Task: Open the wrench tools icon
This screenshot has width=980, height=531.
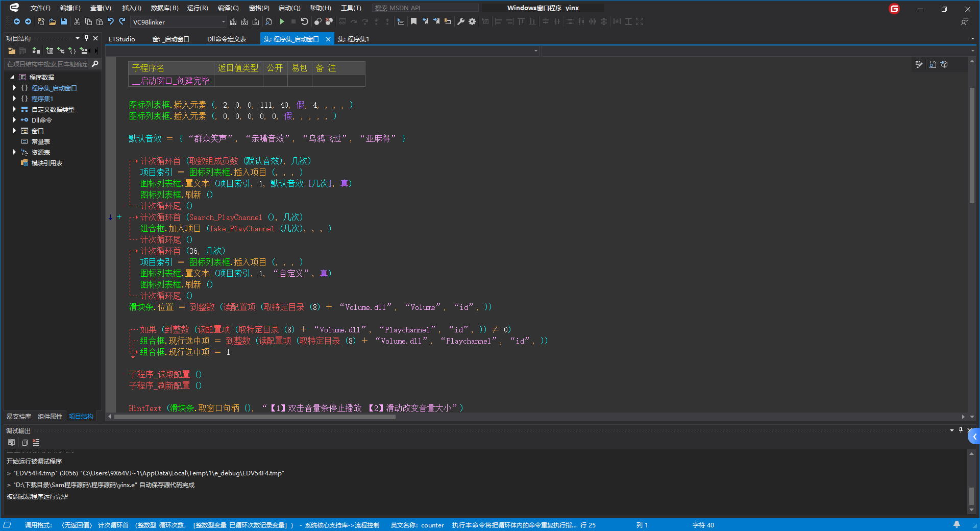Action: coord(461,21)
